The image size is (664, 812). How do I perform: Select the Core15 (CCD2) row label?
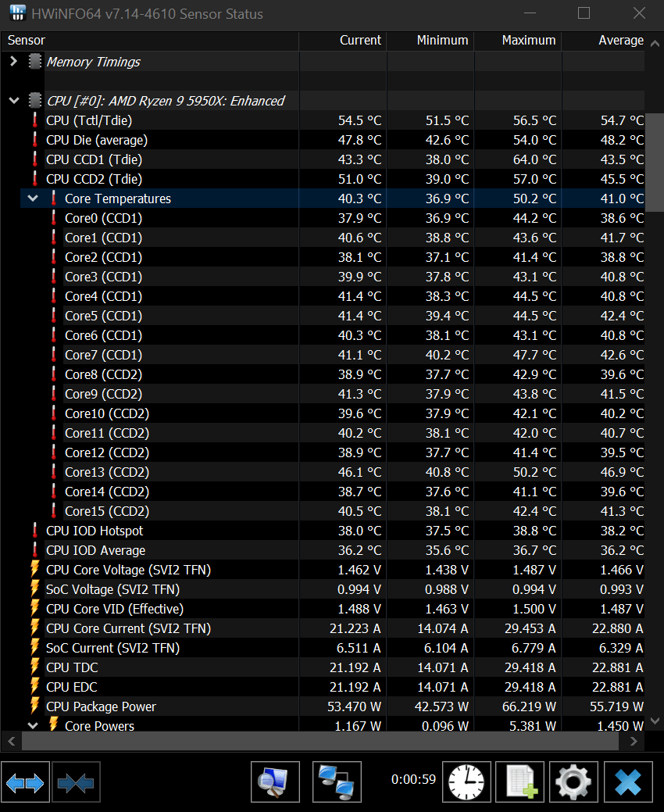[x=107, y=511]
